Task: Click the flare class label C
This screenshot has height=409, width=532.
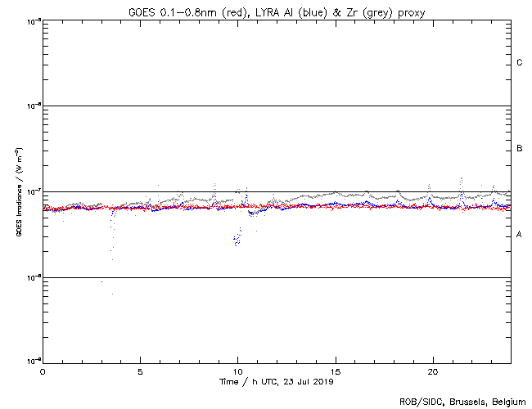Action: [520, 63]
